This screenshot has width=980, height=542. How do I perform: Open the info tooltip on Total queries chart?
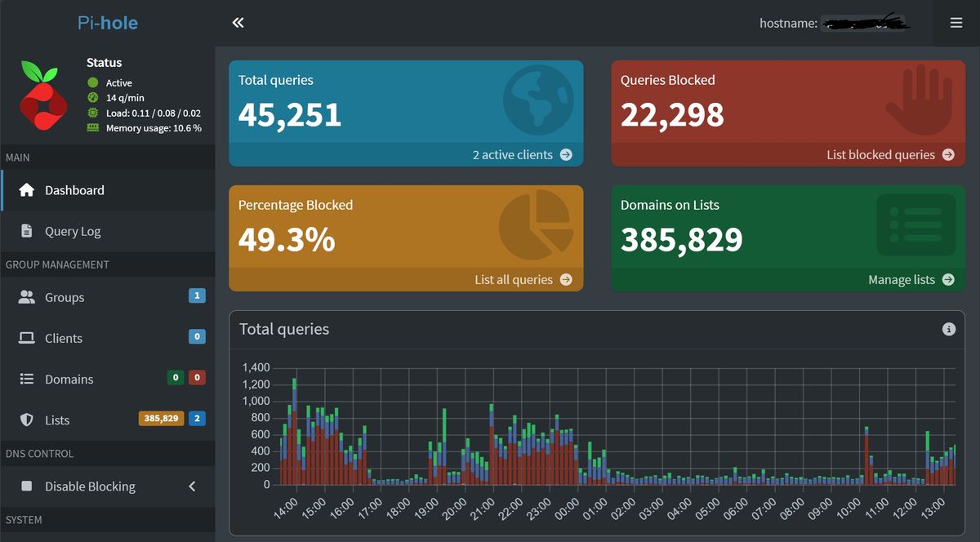pyautogui.click(x=949, y=329)
